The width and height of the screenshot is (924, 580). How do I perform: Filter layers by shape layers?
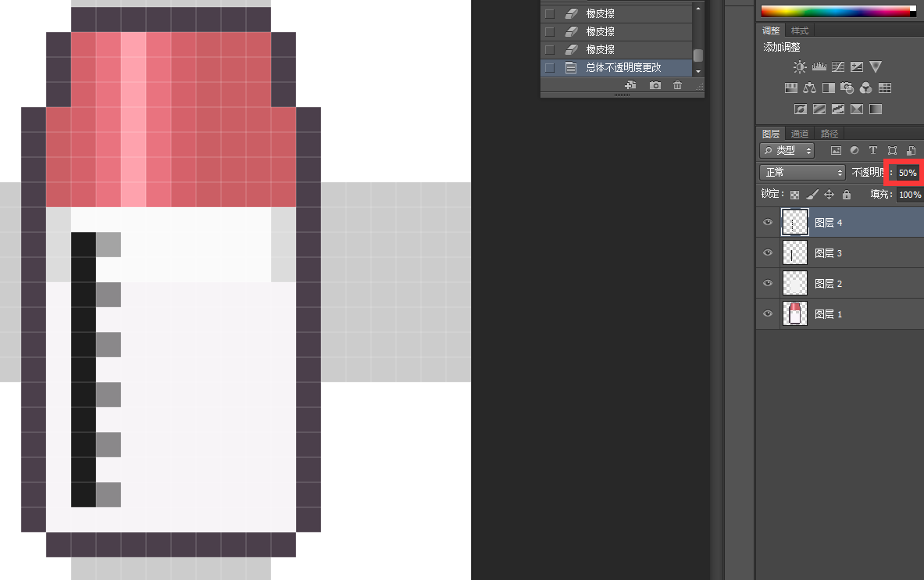click(892, 150)
